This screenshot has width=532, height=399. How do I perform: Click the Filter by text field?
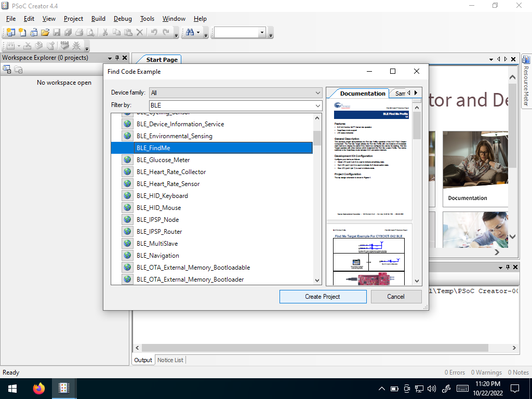pyautogui.click(x=232, y=105)
